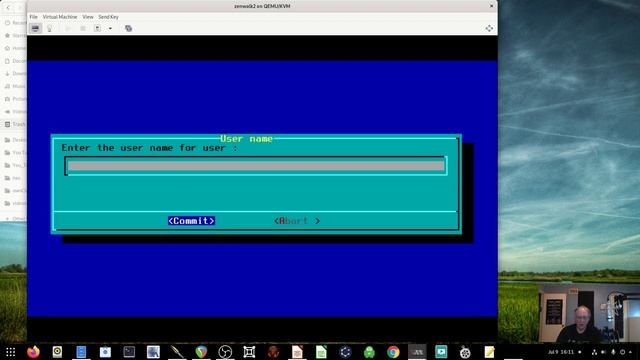Open the volume tray icon
The image size is (640, 360).
pyautogui.click(x=603, y=352)
